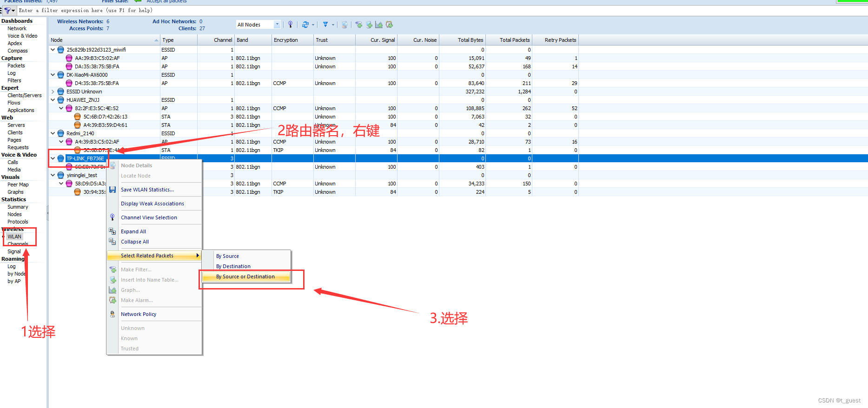This screenshot has width=868, height=408.
Task: Click the station icon of A4:39:B3:59:D4:61
Action: (78, 125)
